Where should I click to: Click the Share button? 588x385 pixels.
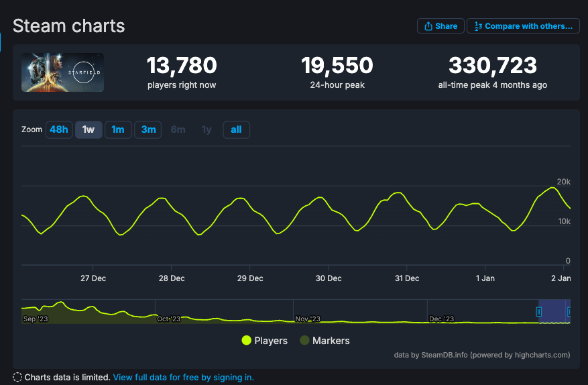pyautogui.click(x=440, y=26)
